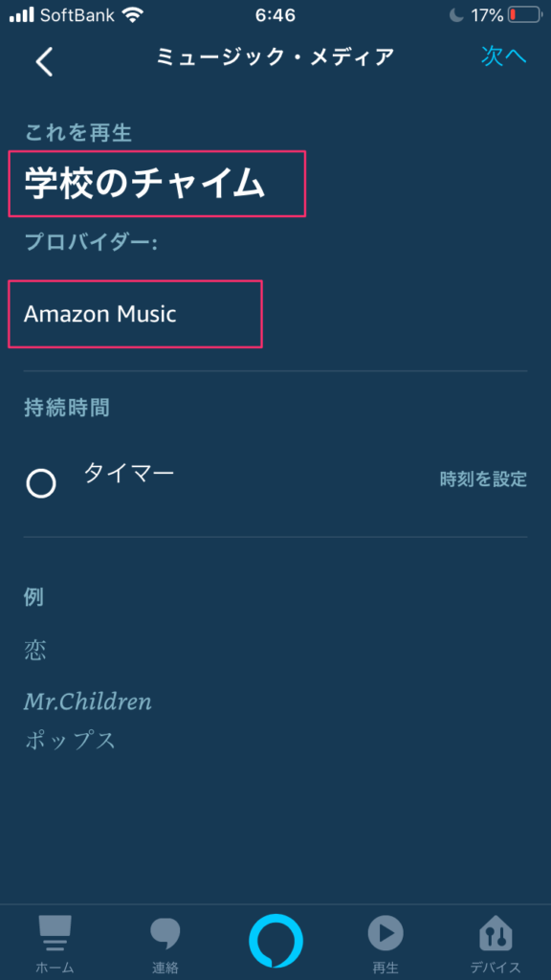Tap the プロバイダー: label
Image resolution: width=551 pixels, height=980 pixels.
point(90,242)
